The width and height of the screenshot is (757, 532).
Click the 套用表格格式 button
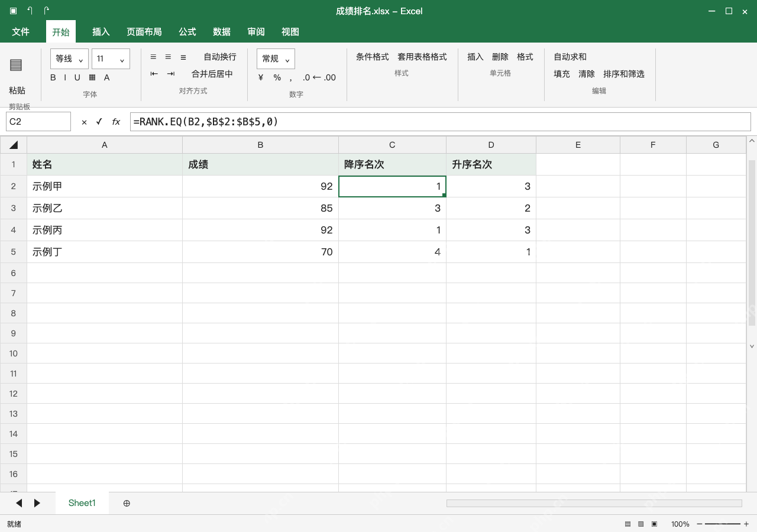[422, 57]
